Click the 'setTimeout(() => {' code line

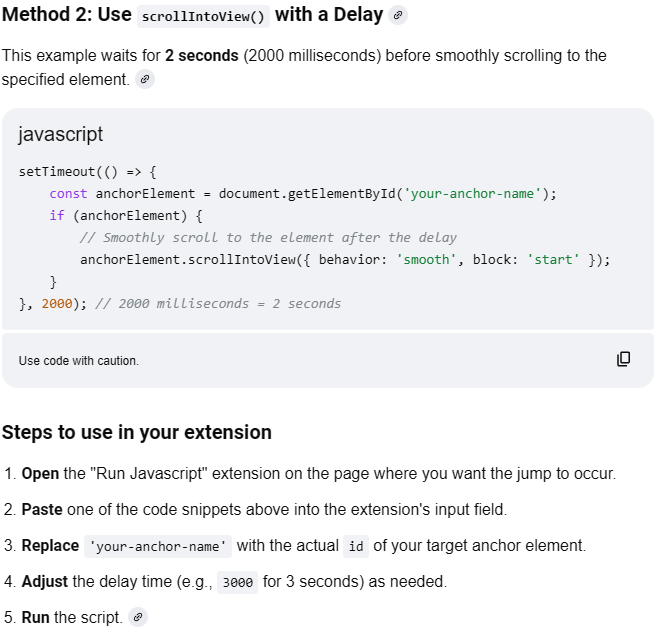(x=88, y=171)
